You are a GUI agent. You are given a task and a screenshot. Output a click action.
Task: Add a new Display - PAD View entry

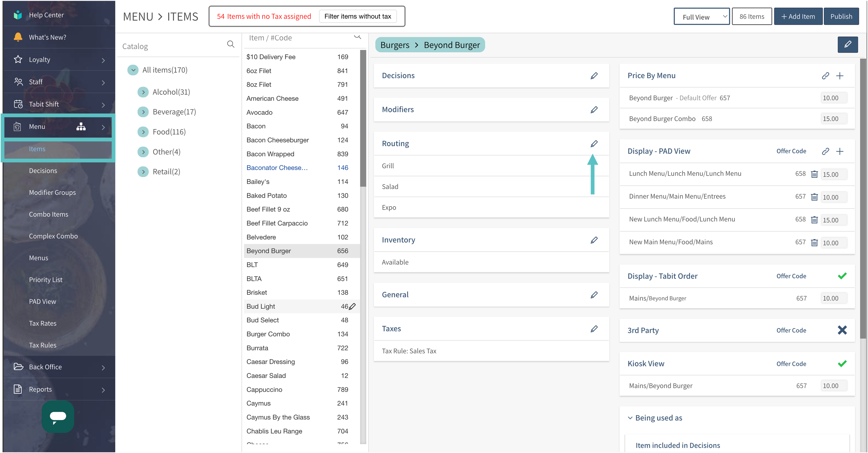840,151
